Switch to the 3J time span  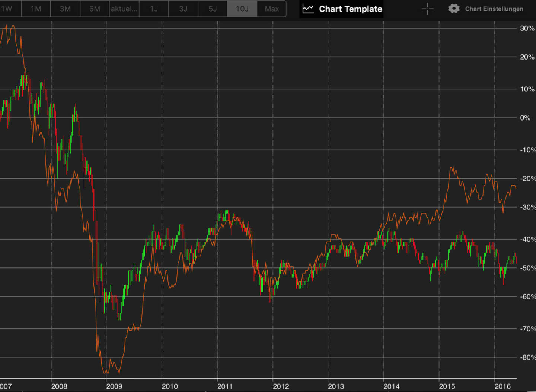point(183,9)
